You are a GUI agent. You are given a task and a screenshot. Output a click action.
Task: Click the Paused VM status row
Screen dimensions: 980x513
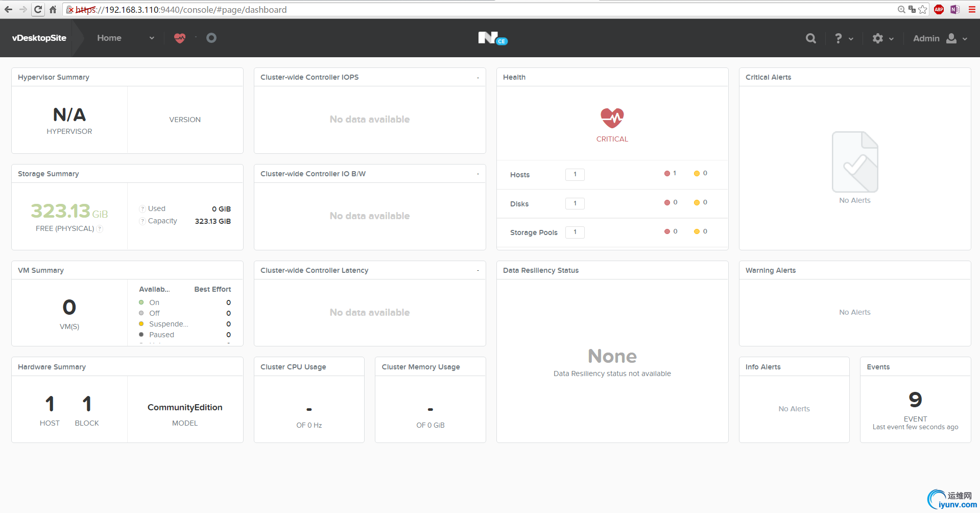pos(185,335)
